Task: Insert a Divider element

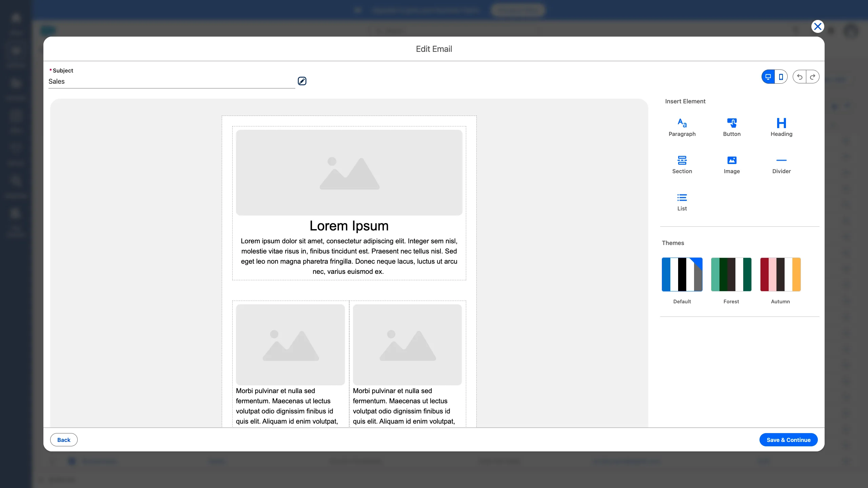Action: [x=781, y=164]
